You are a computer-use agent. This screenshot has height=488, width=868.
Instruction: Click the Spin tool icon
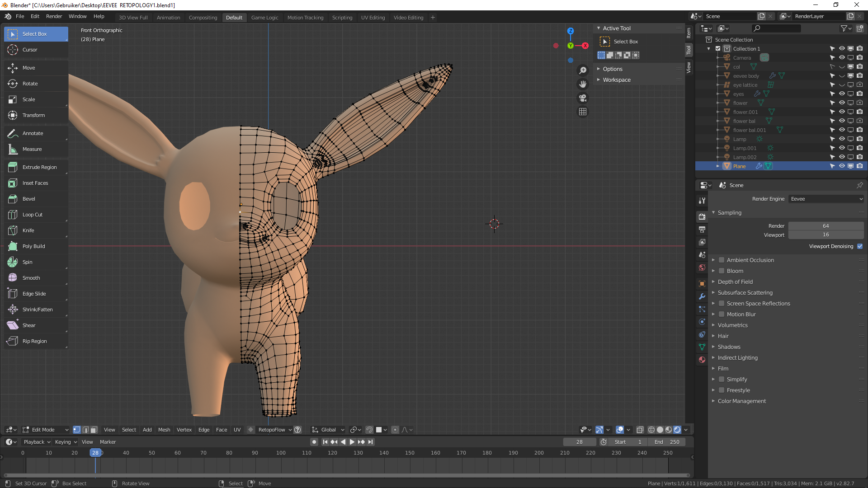tap(13, 262)
